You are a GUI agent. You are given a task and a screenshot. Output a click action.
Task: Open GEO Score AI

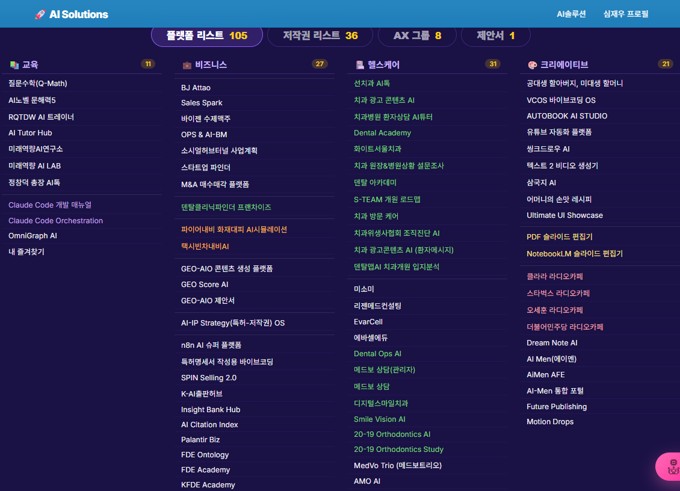[205, 285]
